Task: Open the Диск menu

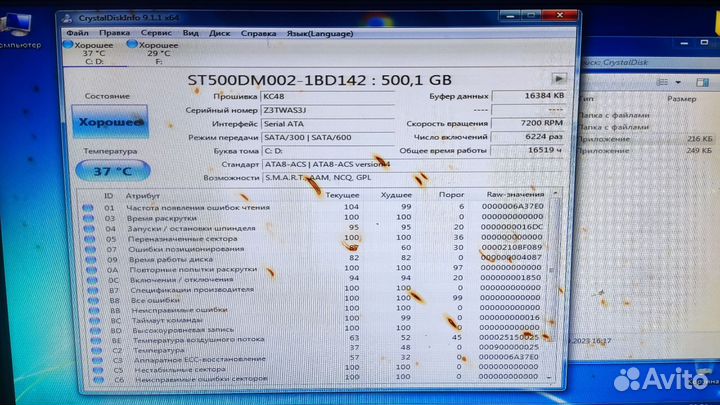Action: 219,33
